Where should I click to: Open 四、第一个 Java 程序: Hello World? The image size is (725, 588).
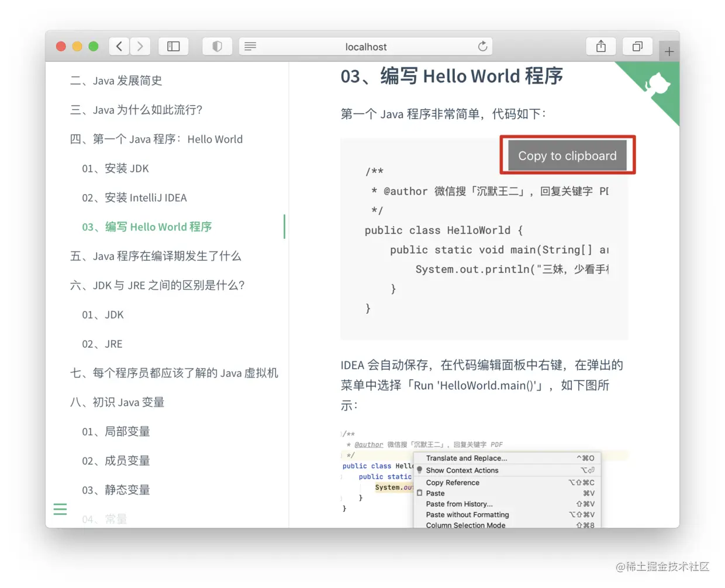coord(156,139)
